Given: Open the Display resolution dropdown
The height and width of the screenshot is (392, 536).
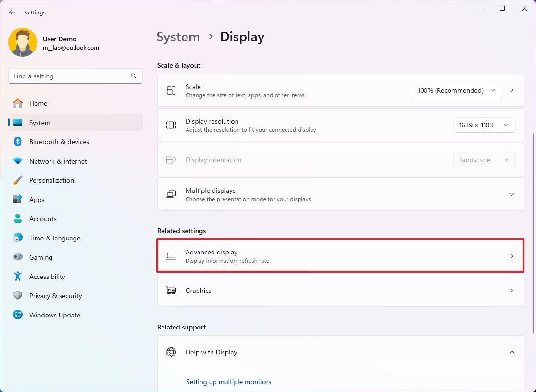Looking at the screenshot, I should [484, 125].
